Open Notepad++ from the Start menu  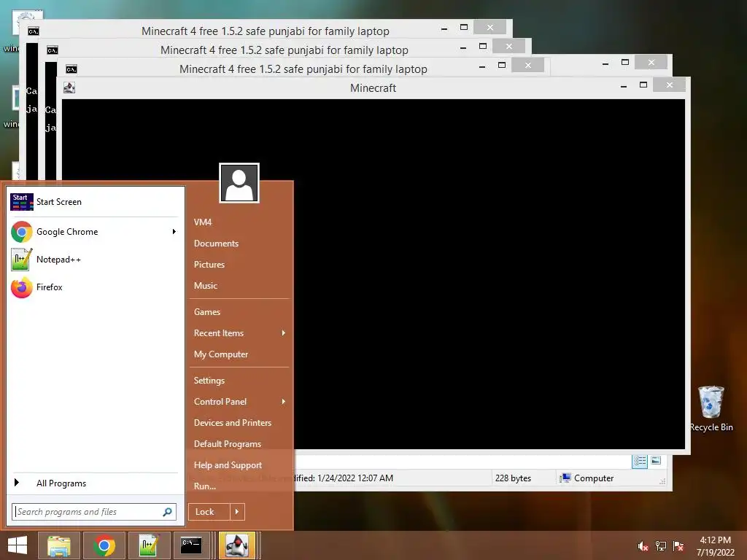point(96,260)
